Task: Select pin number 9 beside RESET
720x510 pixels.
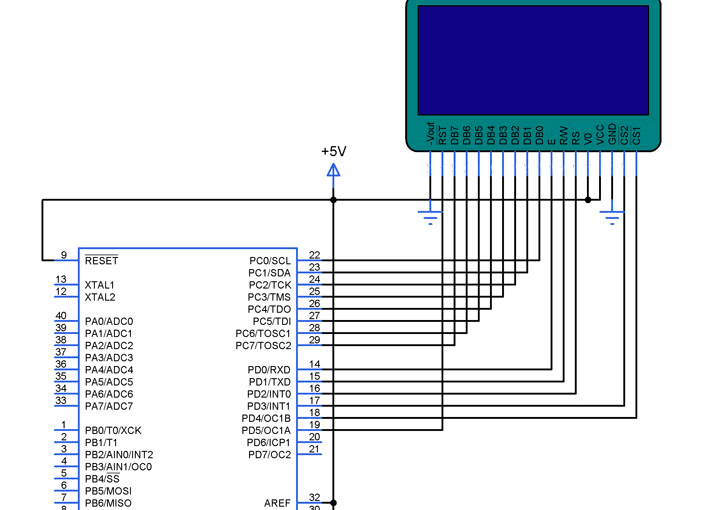Action: point(64,255)
